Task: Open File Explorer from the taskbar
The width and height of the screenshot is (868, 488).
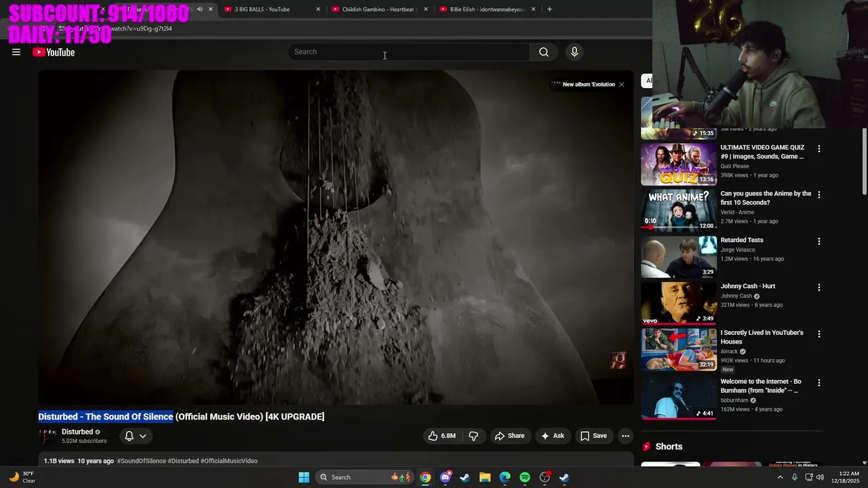Action: [x=485, y=477]
